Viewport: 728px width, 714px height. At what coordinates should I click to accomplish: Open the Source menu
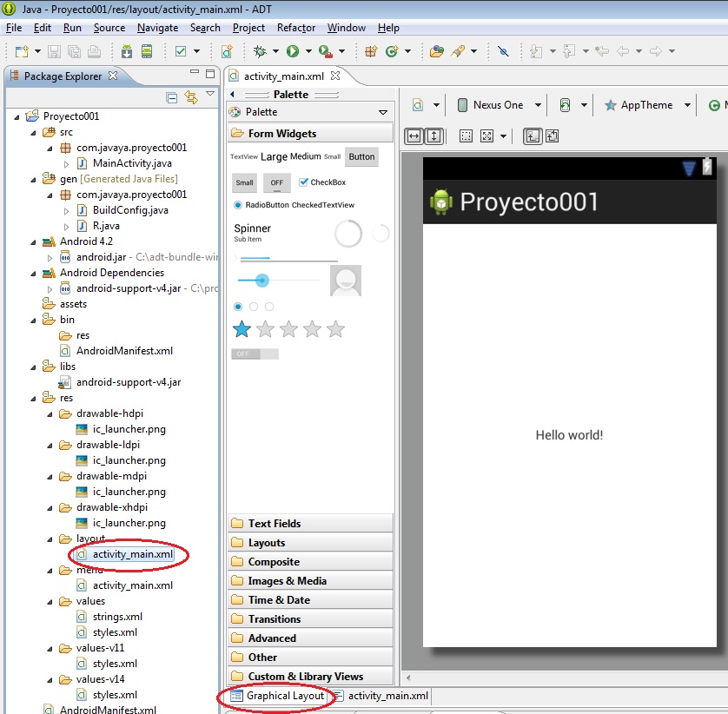tap(109, 28)
